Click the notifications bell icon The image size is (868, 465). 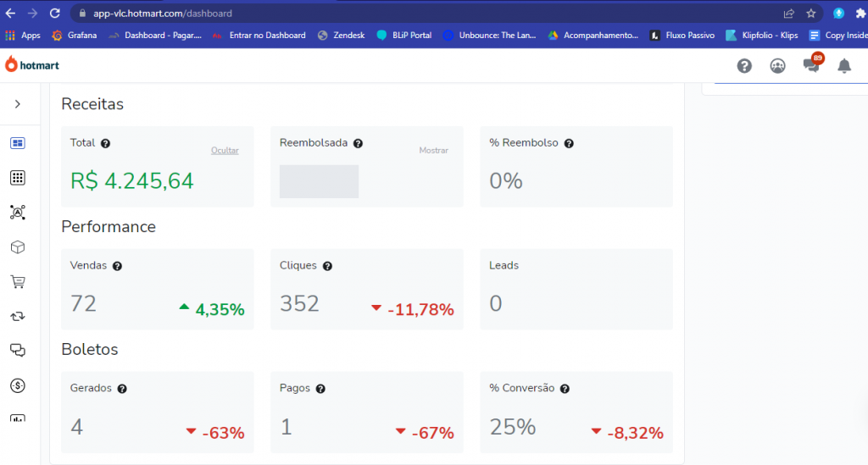click(844, 66)
